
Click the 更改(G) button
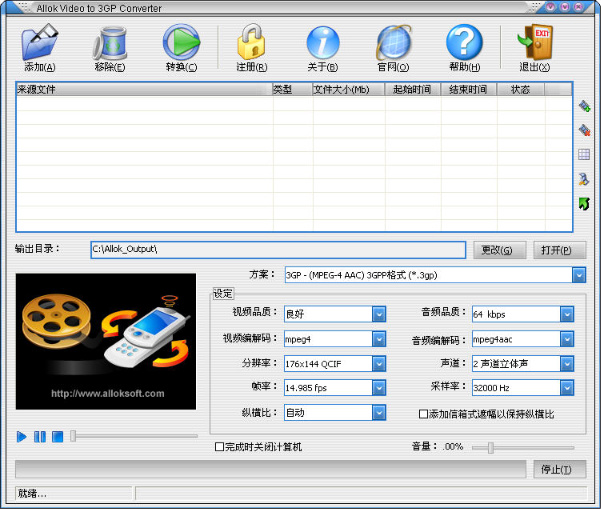pyautogui.click(x=499, y=250)
